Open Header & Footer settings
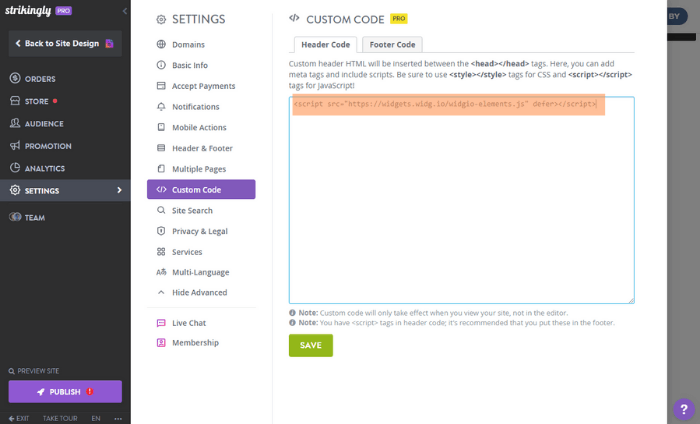The height and width of the screenshot is (424, 700). (201, 148)
